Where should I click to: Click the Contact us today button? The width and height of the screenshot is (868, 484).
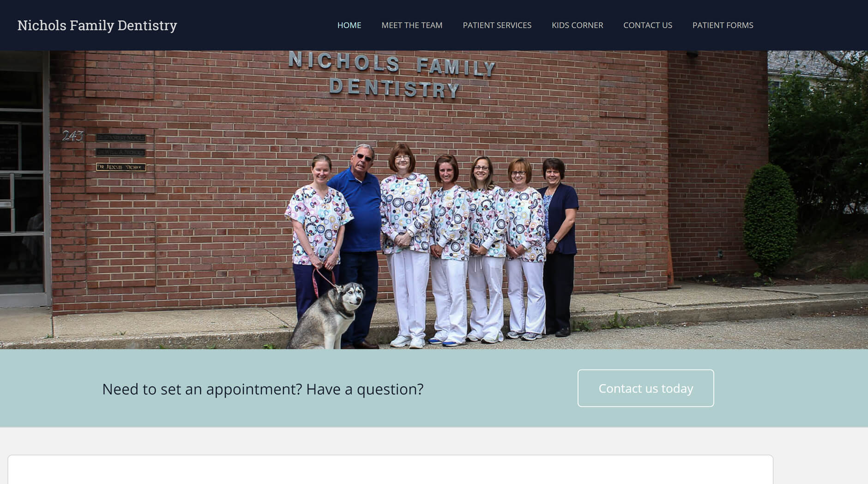tap(645, 388)
